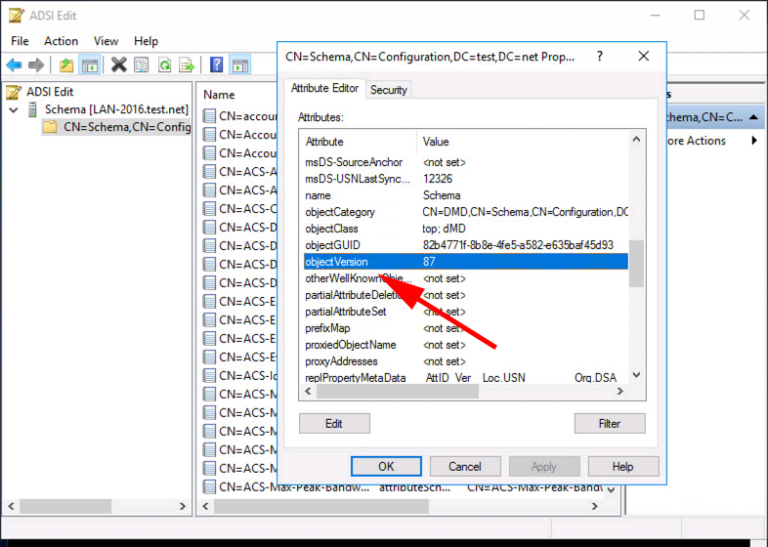This screenshot has width=768, height=547.
Task: Click the attribute list scrollbar up arrow
Action: pyautogui.click(x=636, y=139)
